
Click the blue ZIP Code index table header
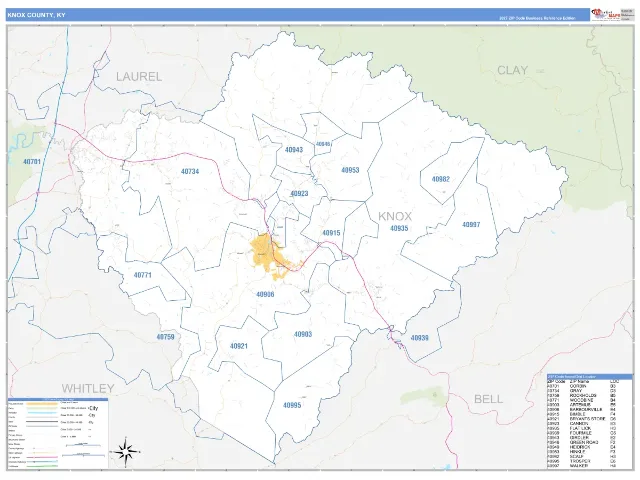pyautogui.click(x=589, y=377)
